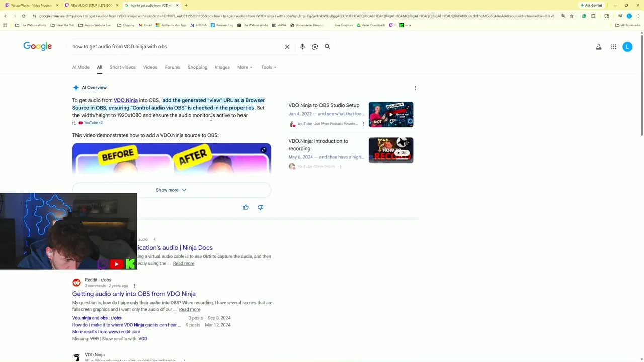Open Google Lens image search icon
Image resolution: width=644 pixels, height=362 pixels.
click(x=315, y=47)
